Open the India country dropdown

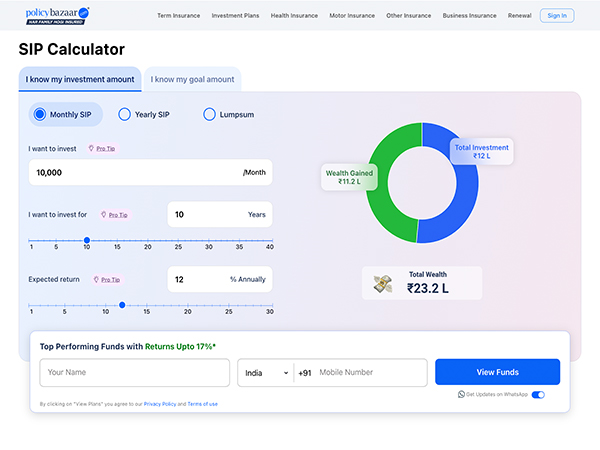tap(263, 372)
